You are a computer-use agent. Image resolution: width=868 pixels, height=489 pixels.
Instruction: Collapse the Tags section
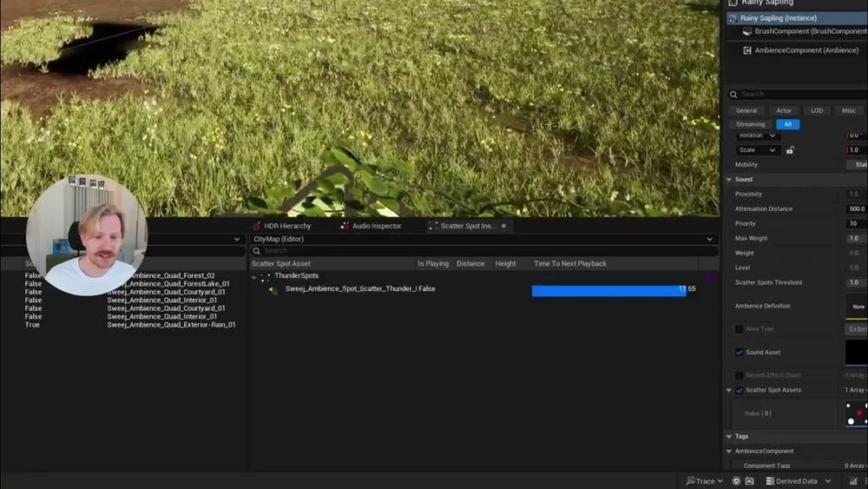click(x=729, y=437)
